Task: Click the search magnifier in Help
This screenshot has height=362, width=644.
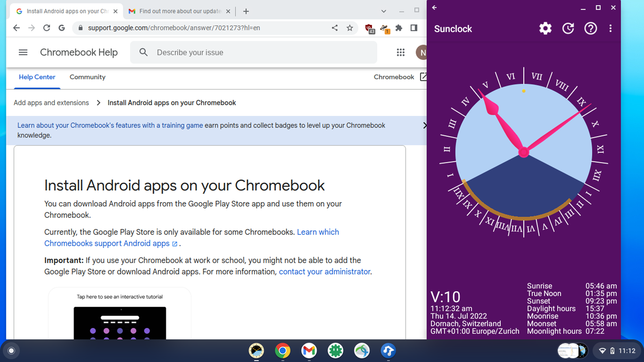Action: (x=144, y=52)
